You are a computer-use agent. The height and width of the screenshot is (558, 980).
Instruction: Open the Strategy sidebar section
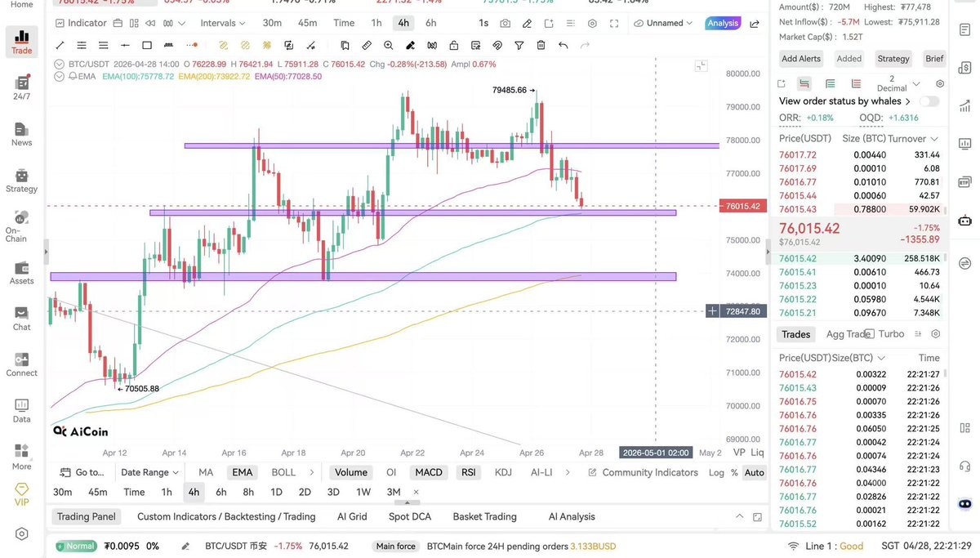(22, 180)
